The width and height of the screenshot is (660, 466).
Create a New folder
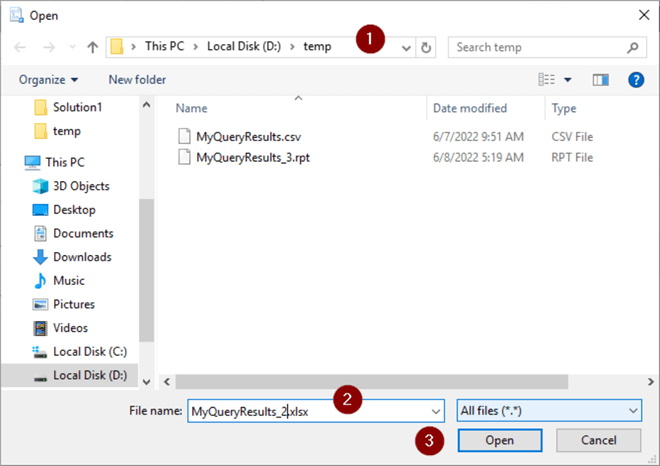pyautogui.click(x=137, y=80)
